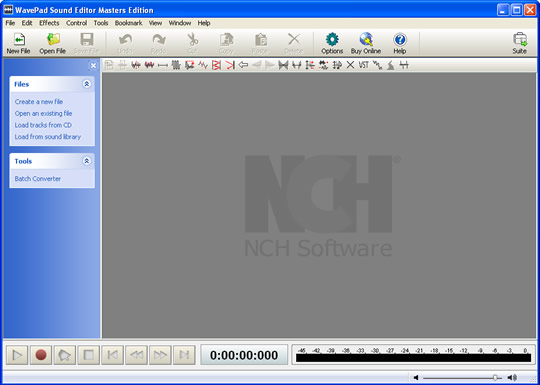This screenshot has width=540, height=385.
Task: Open the Batch Converter link
Action: [x=38, y=179]
